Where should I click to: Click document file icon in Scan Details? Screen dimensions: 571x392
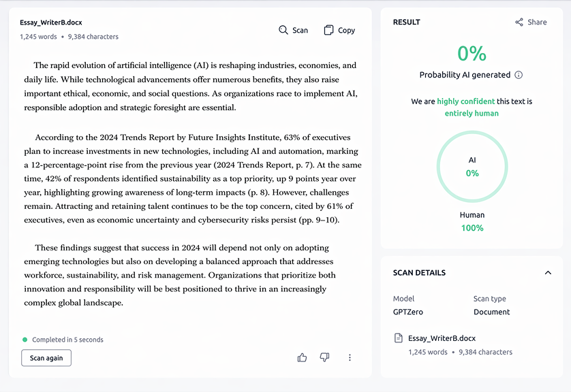[399, 338]
